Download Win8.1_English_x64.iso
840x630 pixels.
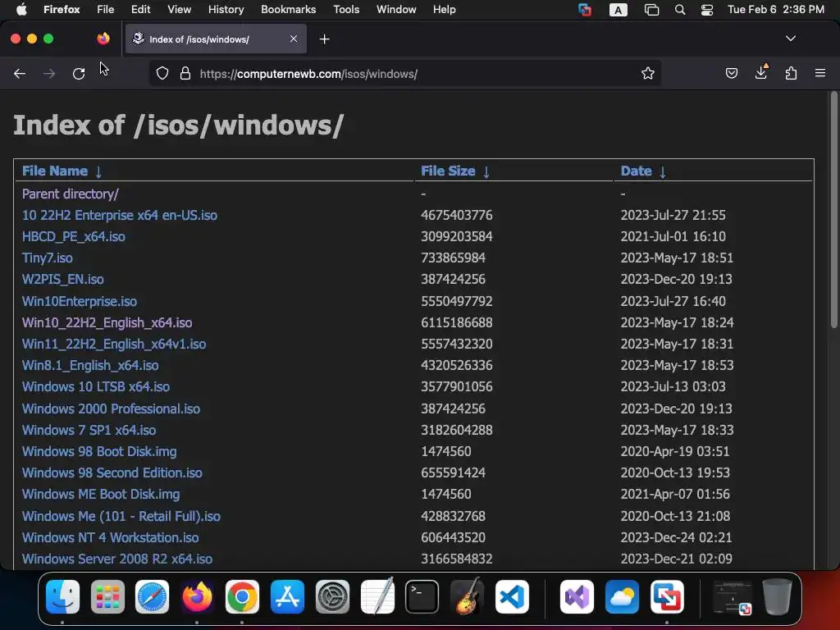(90, 365)
